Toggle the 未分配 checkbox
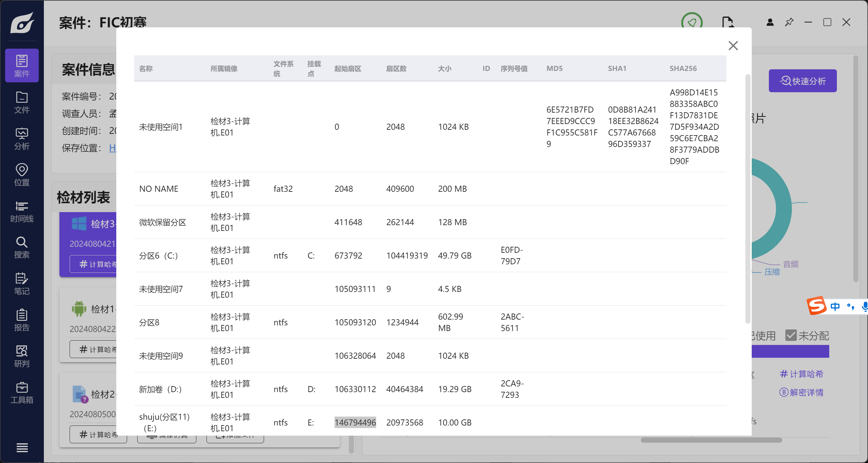 [791, 335]
